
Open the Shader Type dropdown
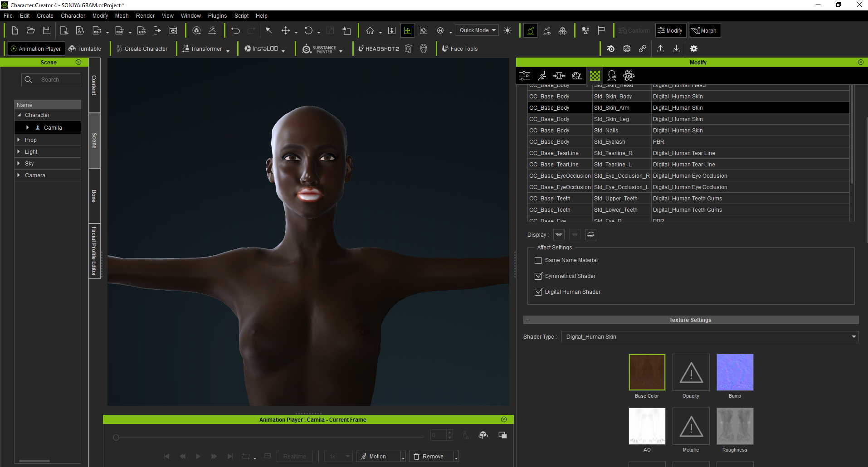click(710, 337)
